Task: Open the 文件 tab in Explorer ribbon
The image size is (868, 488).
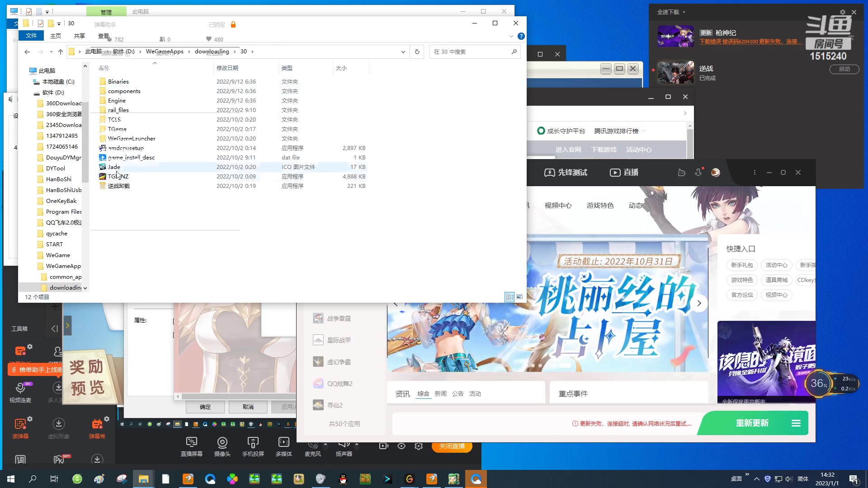Action: pyautogui.click(x=31, y=36)
